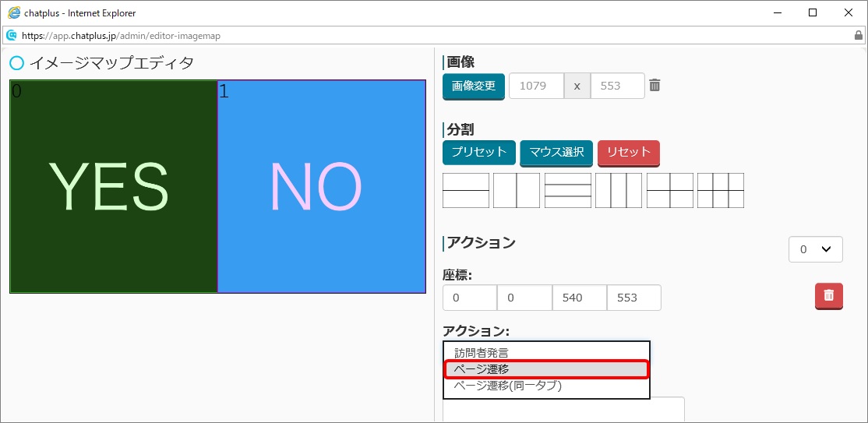868x423 pixels.
Task: Choose 訪問者発言 from the action list
Action: pos(546,352)
